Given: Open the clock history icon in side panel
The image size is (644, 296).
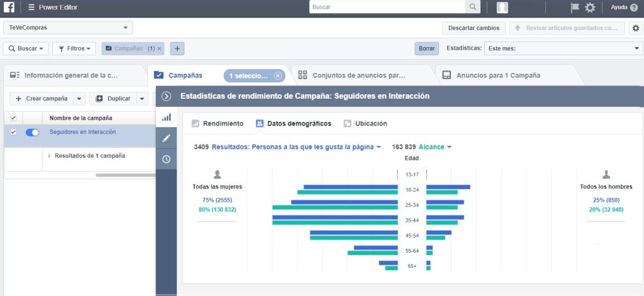Looking at the screenshot, I should [x=166, y=159].
